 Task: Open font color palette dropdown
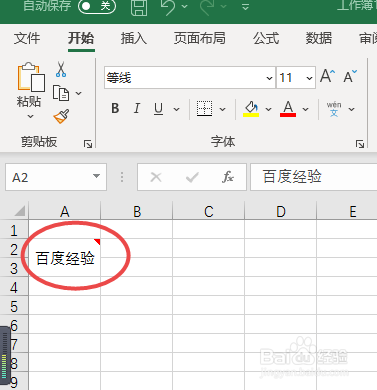click(x=305, y=109)
